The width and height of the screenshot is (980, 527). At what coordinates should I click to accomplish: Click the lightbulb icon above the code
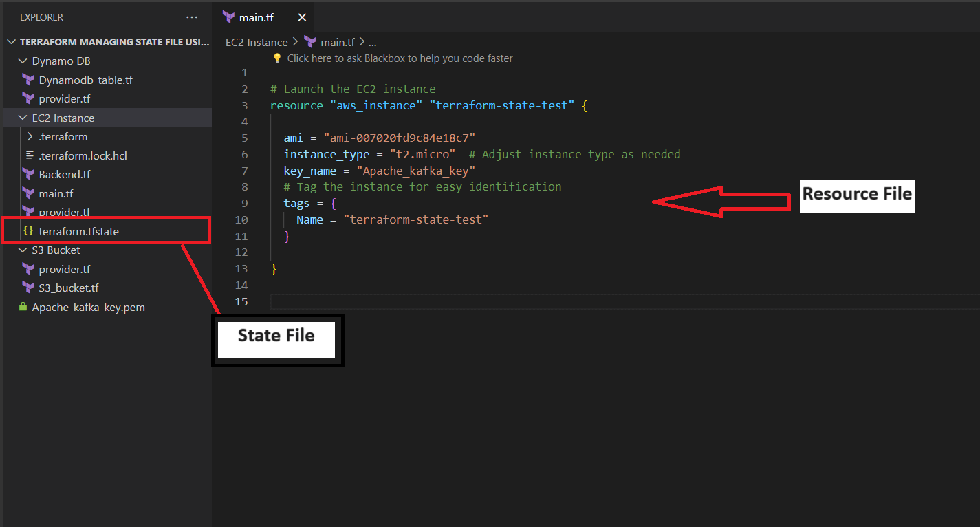coord(277,58)
